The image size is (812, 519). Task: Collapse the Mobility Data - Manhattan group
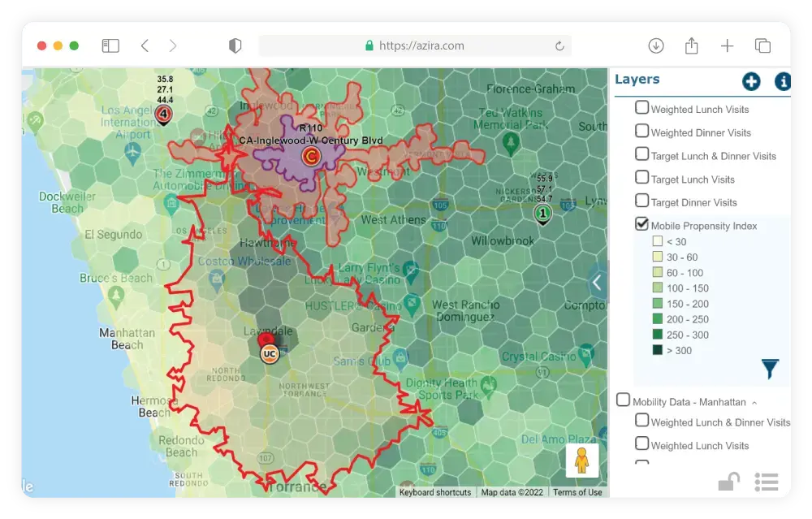point(754,403)
